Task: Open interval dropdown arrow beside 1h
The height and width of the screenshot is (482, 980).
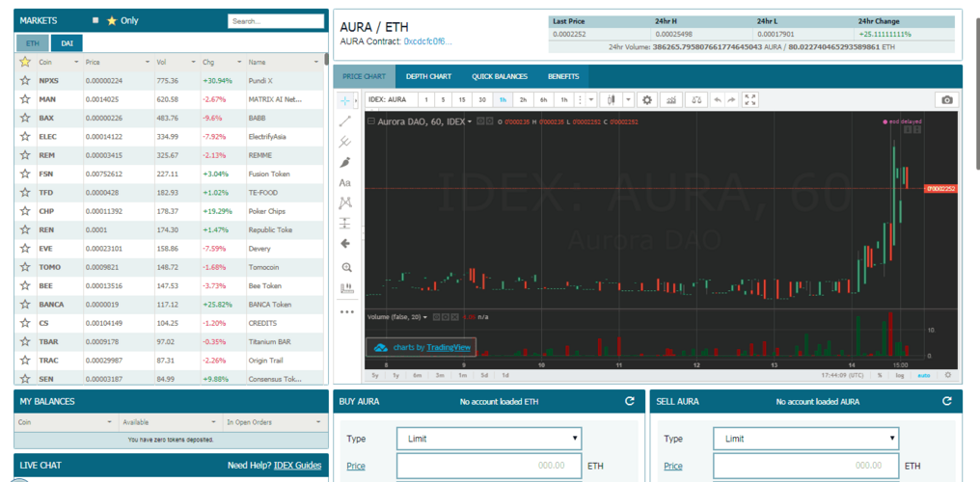Action: pos(590,100)
